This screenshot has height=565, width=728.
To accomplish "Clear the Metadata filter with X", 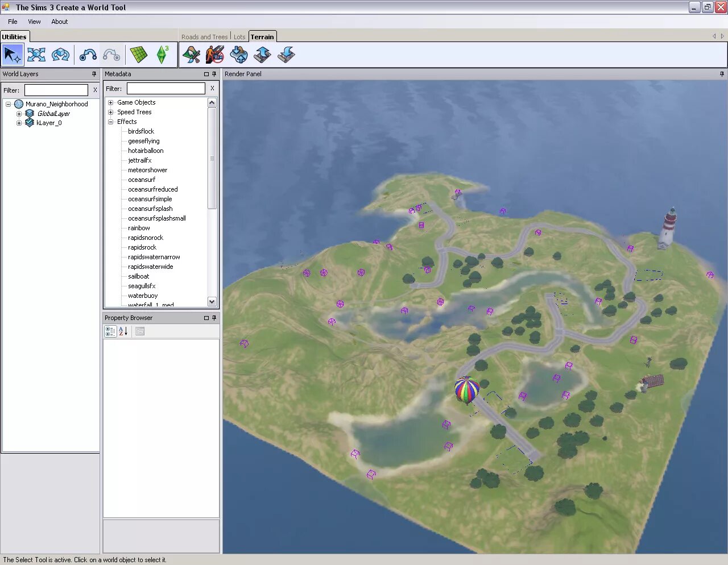I will (212, 88).
